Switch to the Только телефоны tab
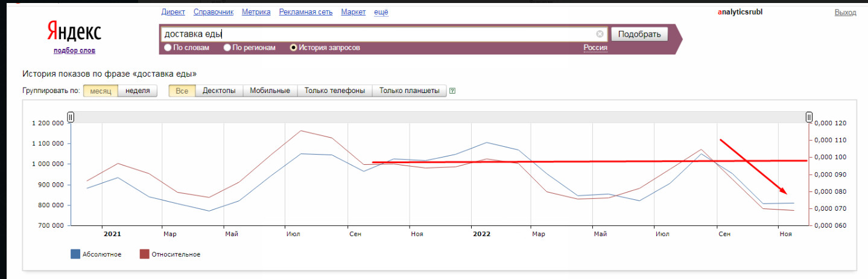The image size is (868, 279). [335, 91]
